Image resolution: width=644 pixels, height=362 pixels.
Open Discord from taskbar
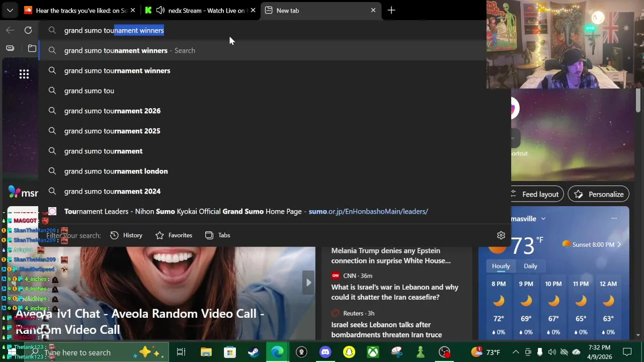(x=325, y=352)
